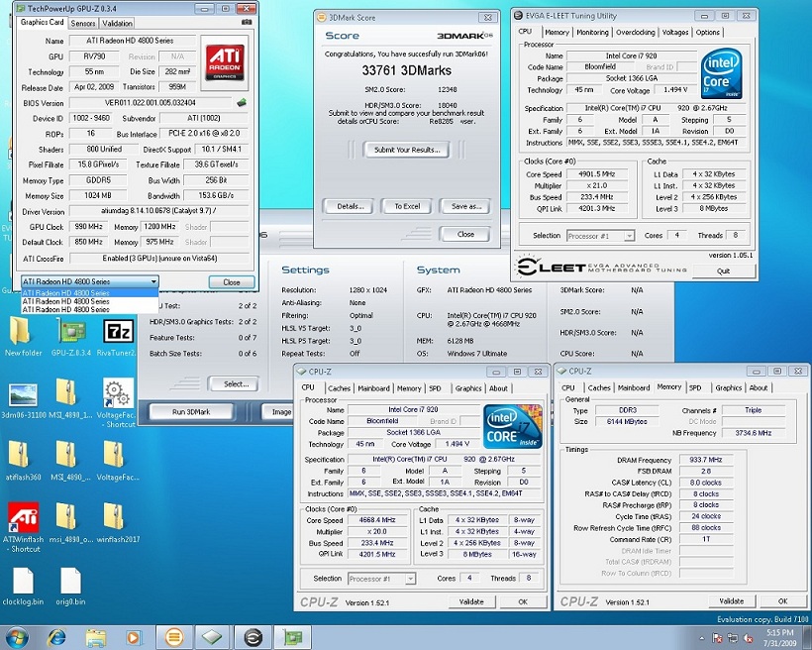Click the DRAM Frequency value 933.7 MHz
Viewport: 812px width, 650px height.
tap(705, 460)
